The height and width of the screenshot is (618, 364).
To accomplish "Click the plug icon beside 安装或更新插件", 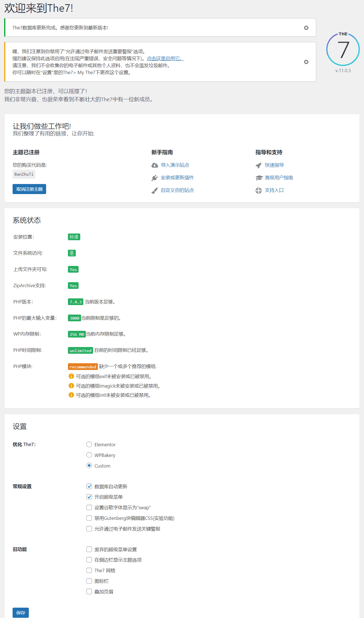I will tap(155, 178).
